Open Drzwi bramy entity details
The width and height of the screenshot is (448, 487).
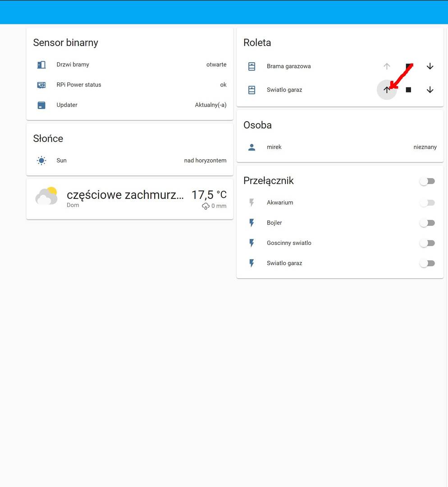(130, 64)
